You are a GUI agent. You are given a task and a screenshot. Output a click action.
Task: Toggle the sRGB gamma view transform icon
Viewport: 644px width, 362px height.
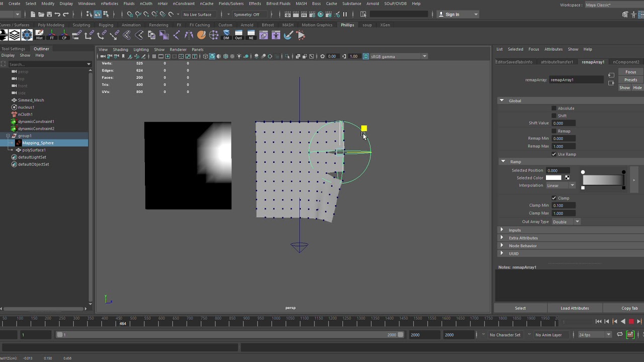(x=366, y=56)
